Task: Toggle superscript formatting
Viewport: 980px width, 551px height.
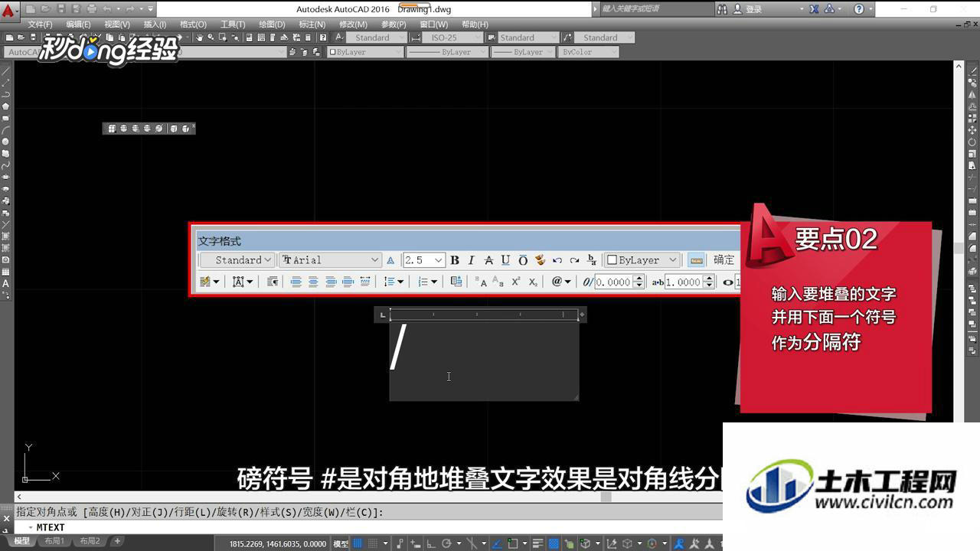Action: click(x=516, y=282)
